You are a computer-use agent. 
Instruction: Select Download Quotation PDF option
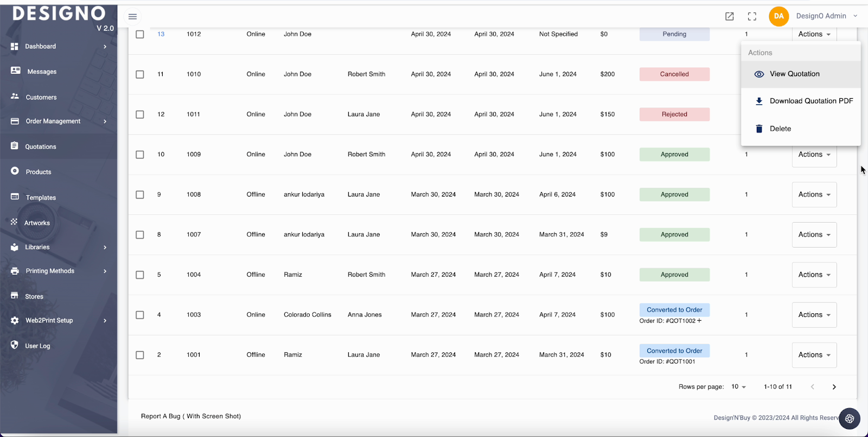[810, 101]
